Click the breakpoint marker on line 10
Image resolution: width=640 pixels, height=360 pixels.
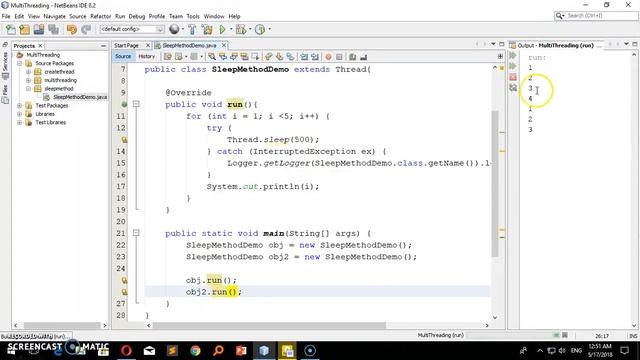[124, 104]
